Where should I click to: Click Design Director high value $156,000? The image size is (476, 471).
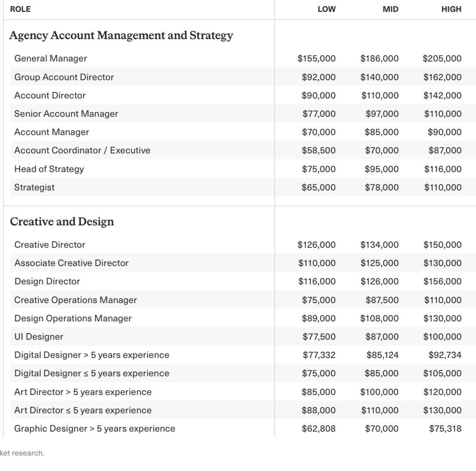tap(442, 281)
